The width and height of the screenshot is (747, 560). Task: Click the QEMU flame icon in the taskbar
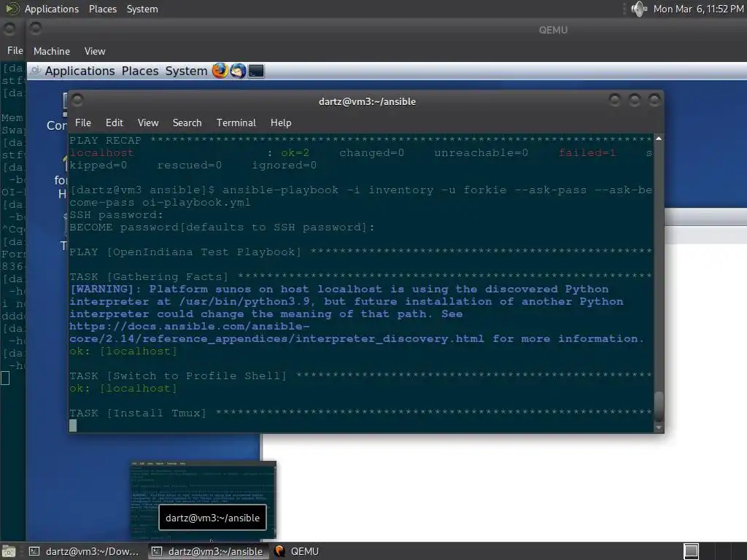click(x=279, y=551)
